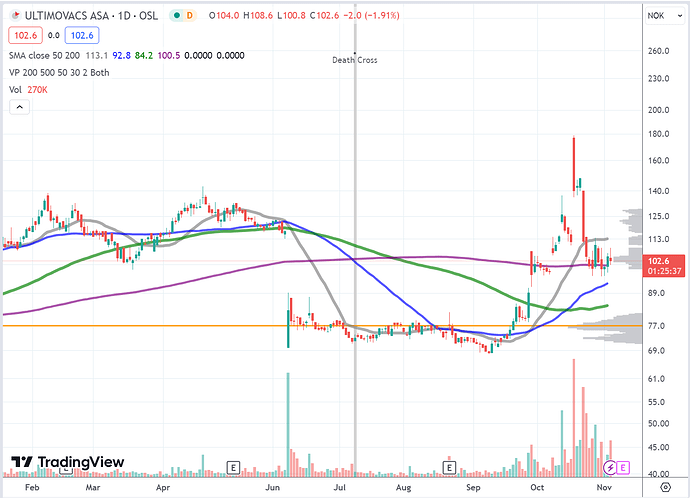The width and height of the screenshot is (690, 498).
Task: Click the Ultimovacs symbol logo icon
Action: pyautogui.click(x=16, y=15)
